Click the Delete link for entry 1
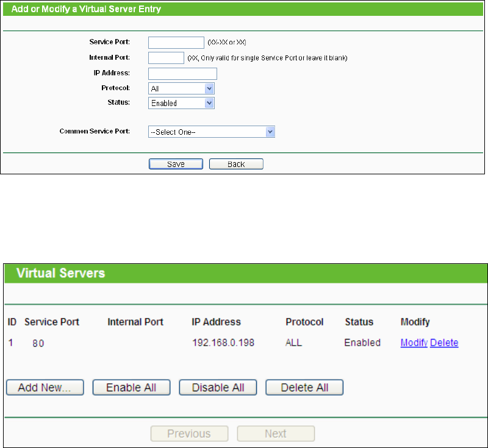This screenshot has width=488, height=448. (x=444, y=343)
